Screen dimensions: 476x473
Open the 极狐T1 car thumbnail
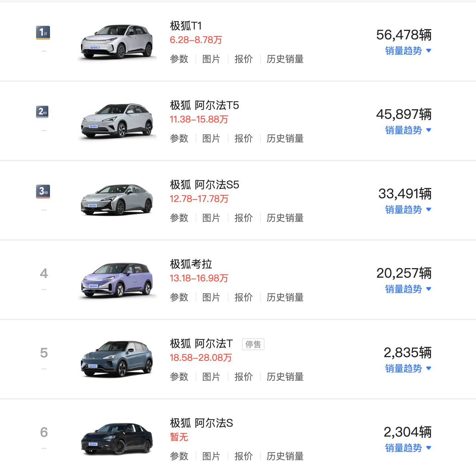(x=117, y=42)
